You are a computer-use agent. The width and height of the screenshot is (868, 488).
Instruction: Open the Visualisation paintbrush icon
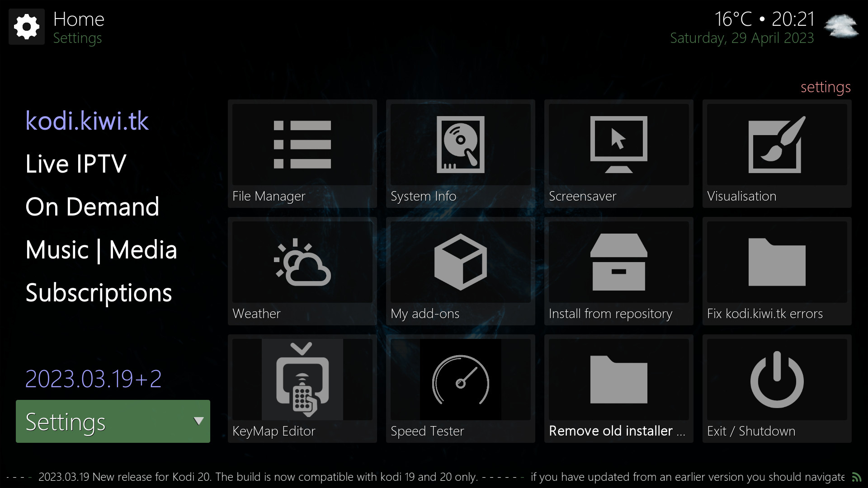[x=777, y=145]
